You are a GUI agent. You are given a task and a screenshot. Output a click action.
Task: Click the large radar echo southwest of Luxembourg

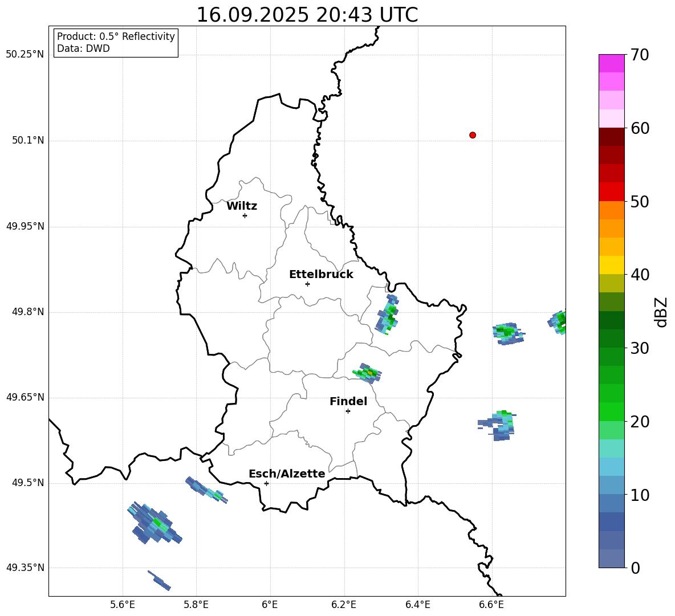(x=155, y=523)
